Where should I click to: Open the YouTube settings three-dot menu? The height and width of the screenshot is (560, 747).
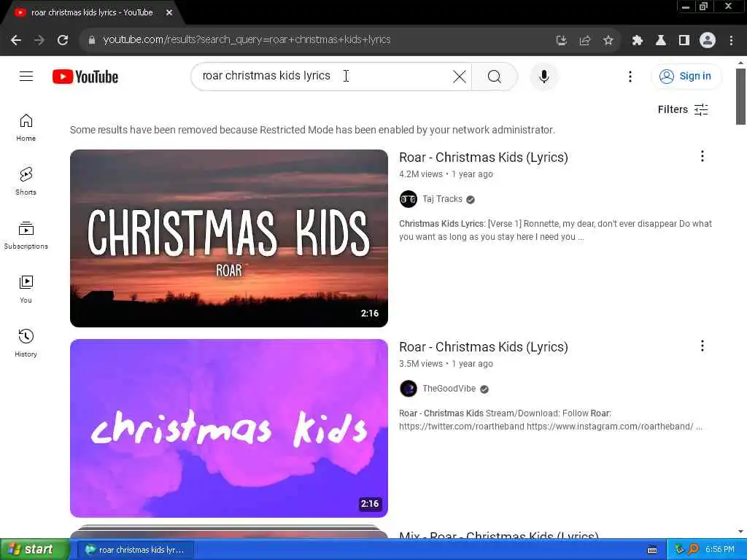pyautogui.click(x=630, y=76)
